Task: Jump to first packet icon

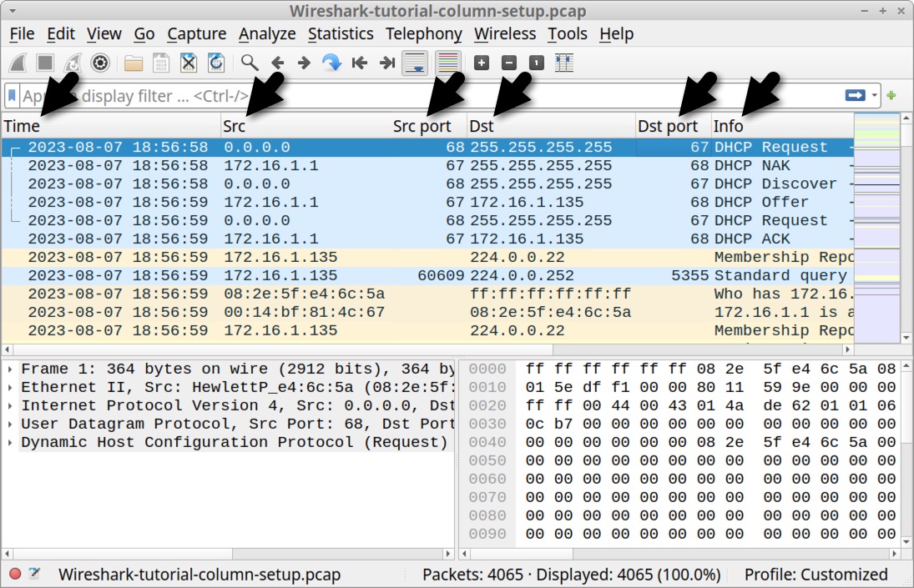Action: click(360, 63)
